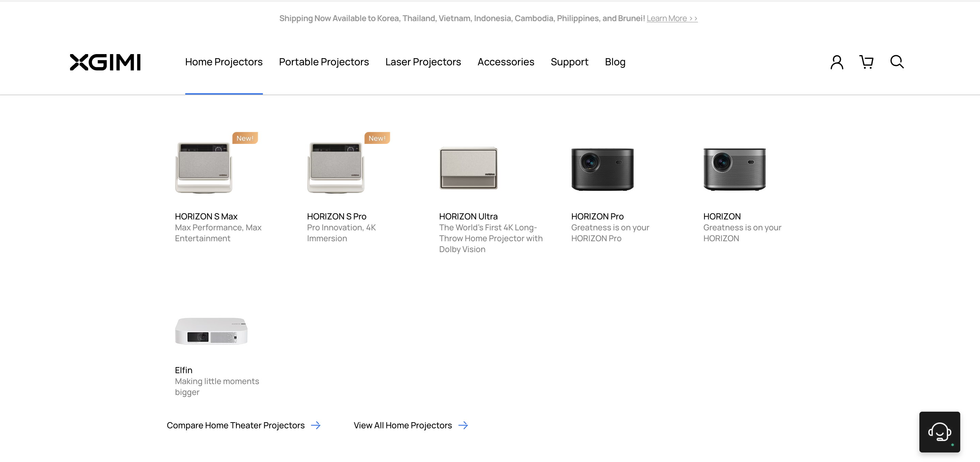
Task: Open the shopping cart icon
Action: pos(866,62)
